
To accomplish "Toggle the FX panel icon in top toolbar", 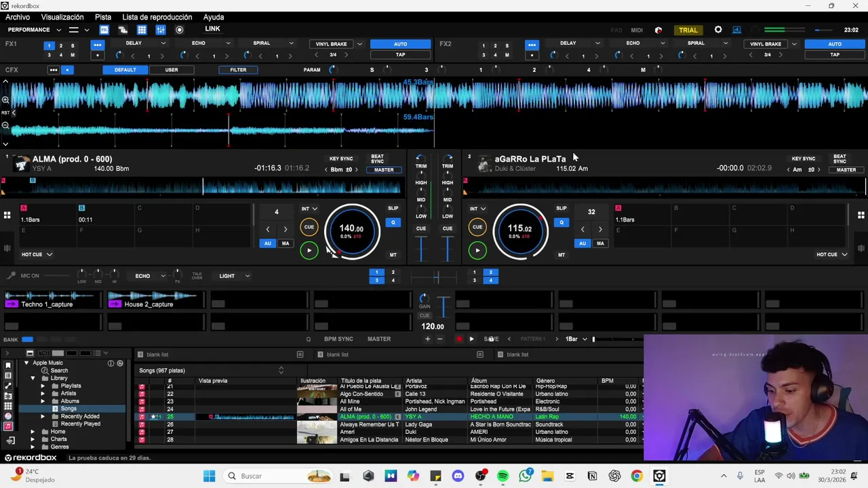I will coord(104,30).
